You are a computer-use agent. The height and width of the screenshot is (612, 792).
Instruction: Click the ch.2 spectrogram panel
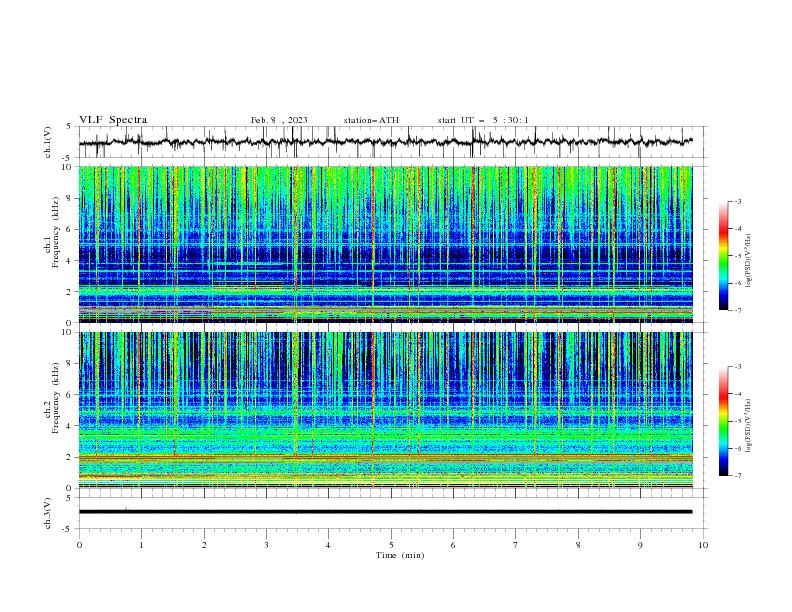coord(385,410)
